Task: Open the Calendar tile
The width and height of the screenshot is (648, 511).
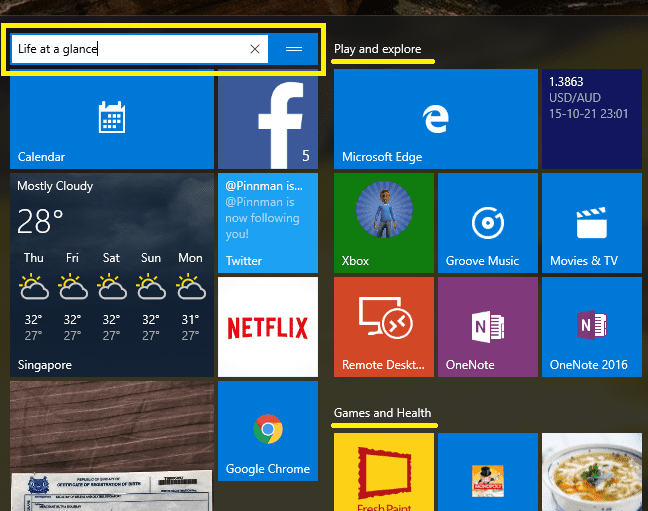Action: (112, 119)
